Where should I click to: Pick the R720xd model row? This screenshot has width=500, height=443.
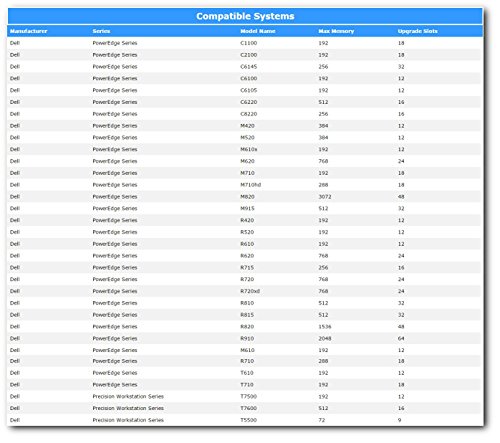click(245, 291)
